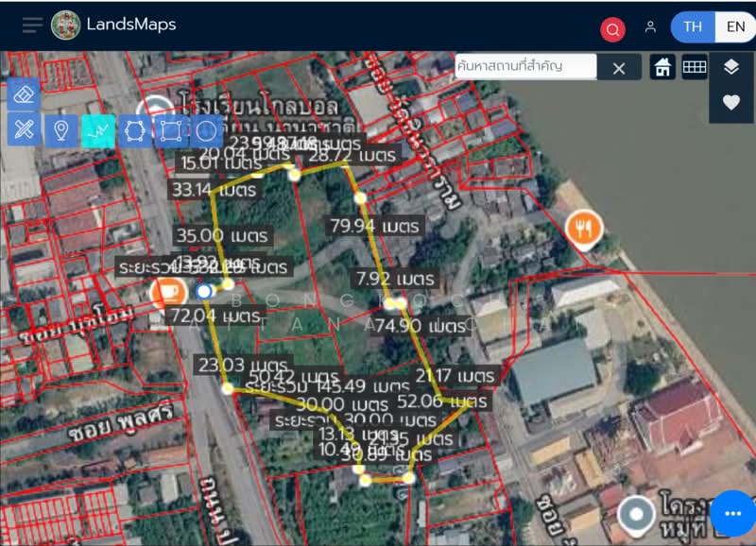Viewport: 756px width, 546px height.
Task: Click the heart favorites icon
Action: (x=730, y=102)
